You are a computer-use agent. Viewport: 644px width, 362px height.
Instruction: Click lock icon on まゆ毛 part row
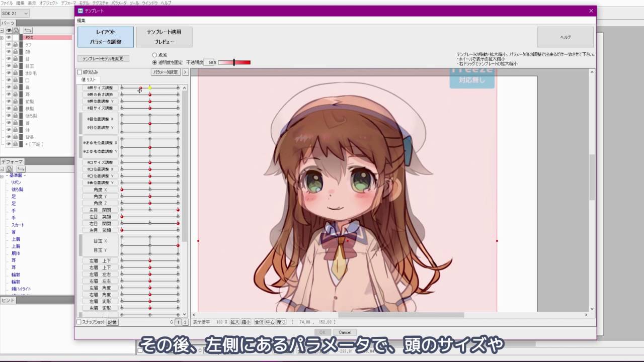coord(16,73)
